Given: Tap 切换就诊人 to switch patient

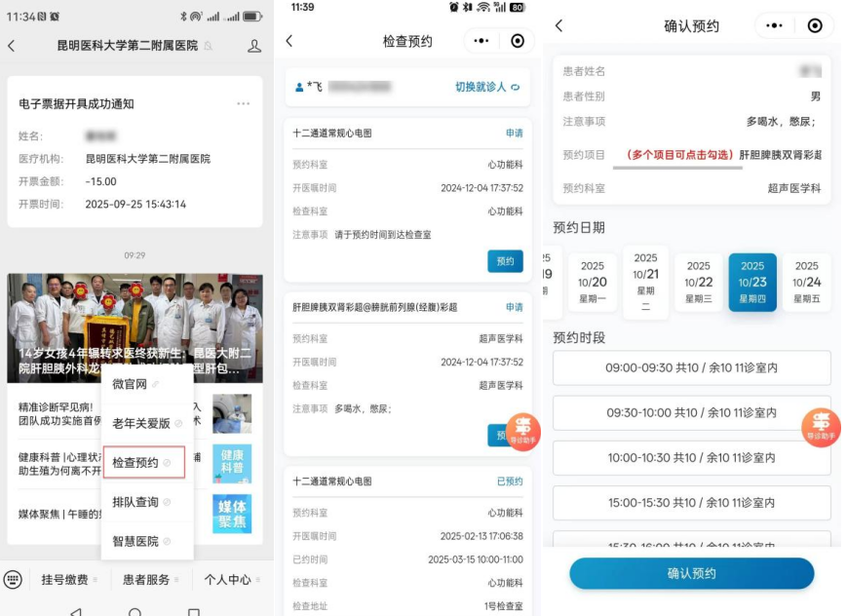Looking at the screenshot, I should coord(486,87).
